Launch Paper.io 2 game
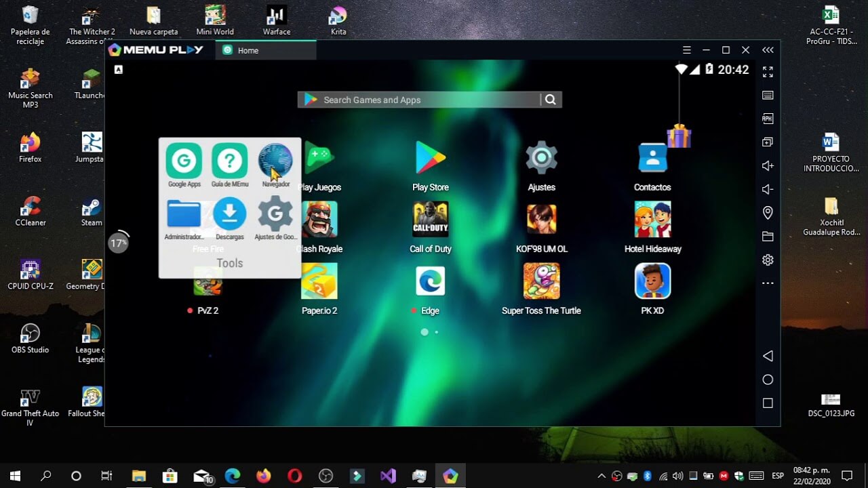The image size is (868, 488). pyautogui.click(x=319, y=281)
